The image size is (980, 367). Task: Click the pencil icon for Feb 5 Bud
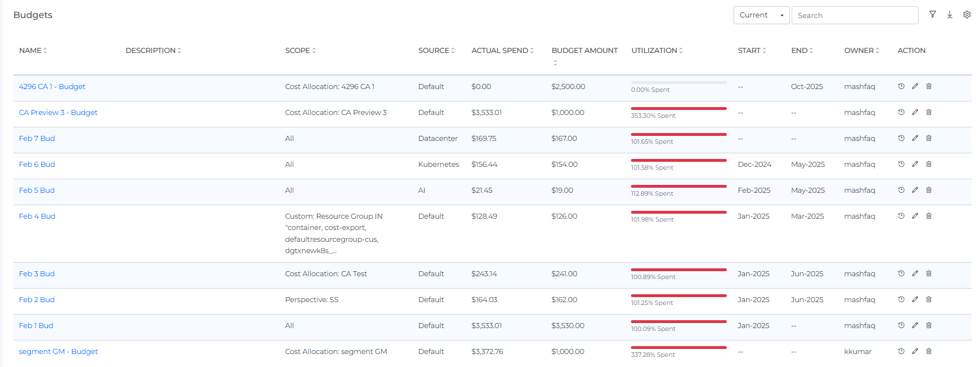click(915, 190)
